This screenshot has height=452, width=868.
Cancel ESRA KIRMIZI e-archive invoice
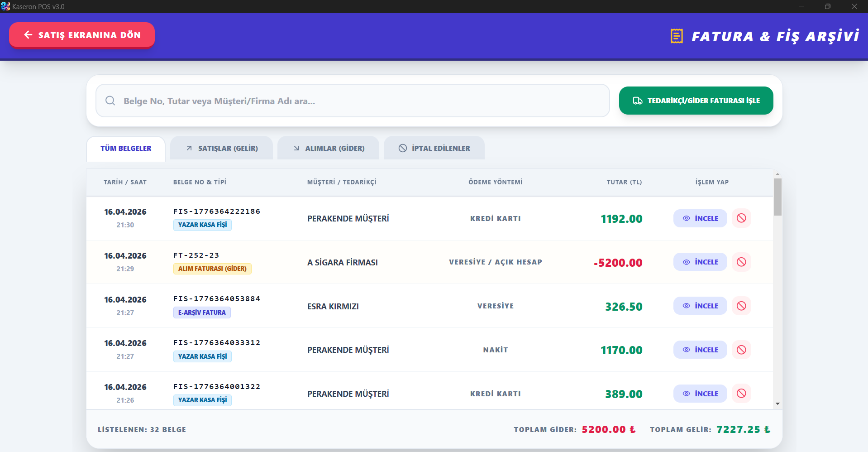(741, 306)
